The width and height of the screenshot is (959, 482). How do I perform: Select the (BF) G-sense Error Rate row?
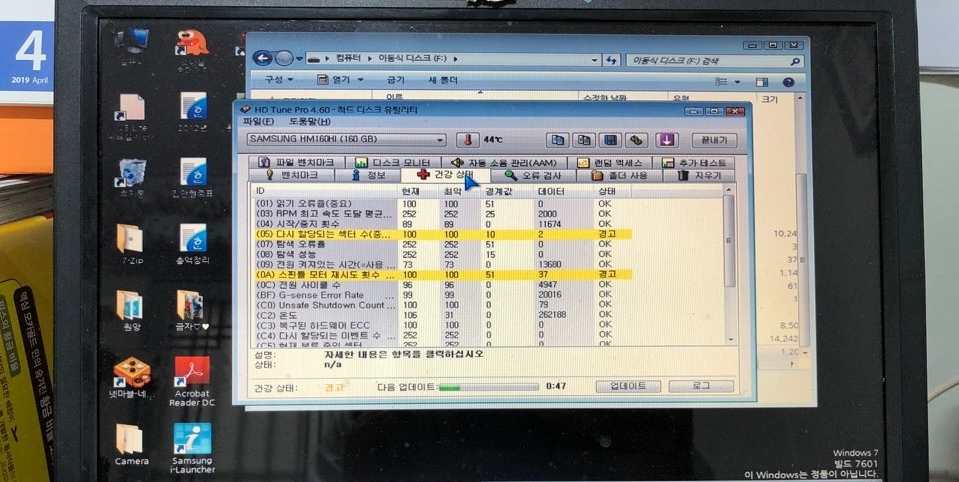click(442, 295)
